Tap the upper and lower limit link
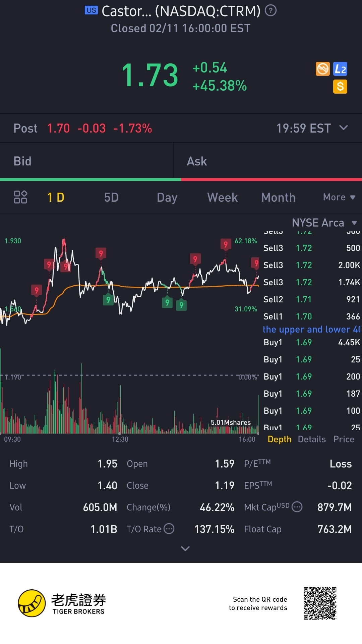This screenshot has height=644, width=362. pyautogui.click(x=311, y=330)
